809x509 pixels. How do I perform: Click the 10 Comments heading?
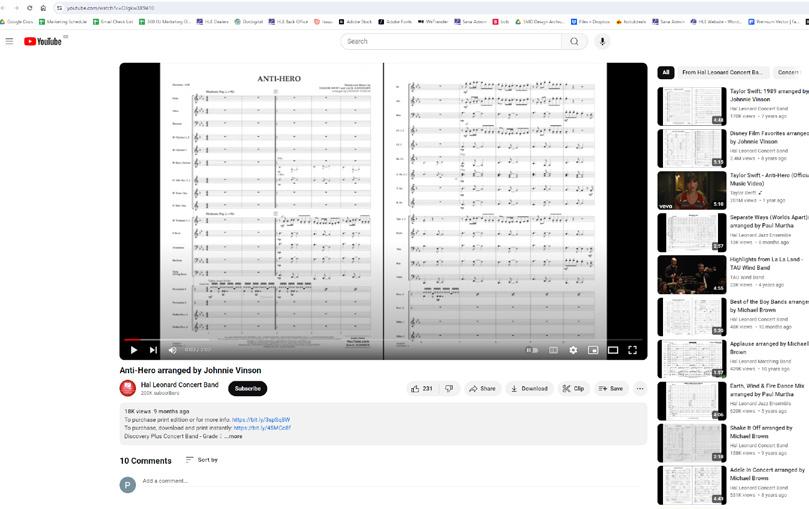(145, 461)
